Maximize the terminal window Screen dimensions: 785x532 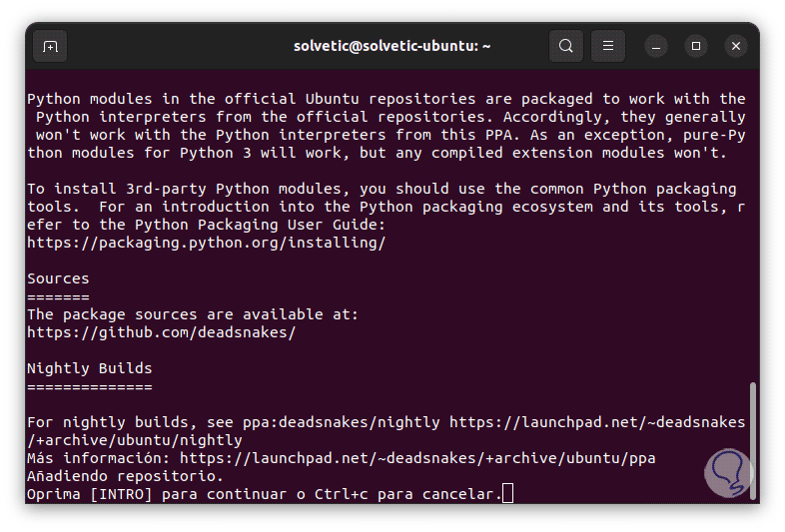696,46
